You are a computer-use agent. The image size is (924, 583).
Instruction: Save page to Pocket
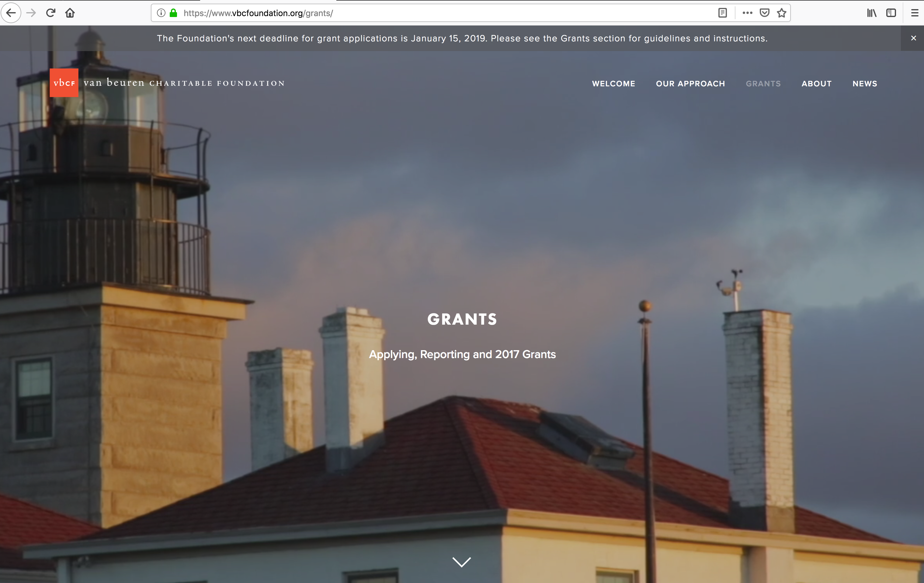(764, 13)
